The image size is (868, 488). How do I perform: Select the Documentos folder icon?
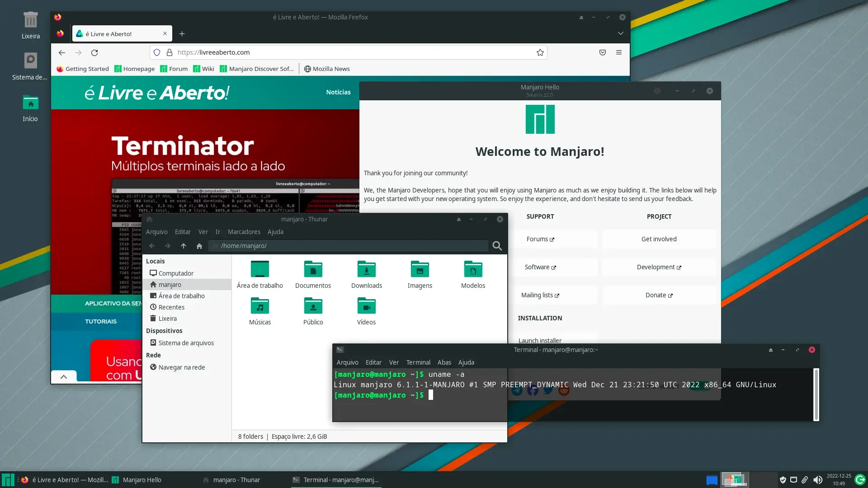(313, 274)
